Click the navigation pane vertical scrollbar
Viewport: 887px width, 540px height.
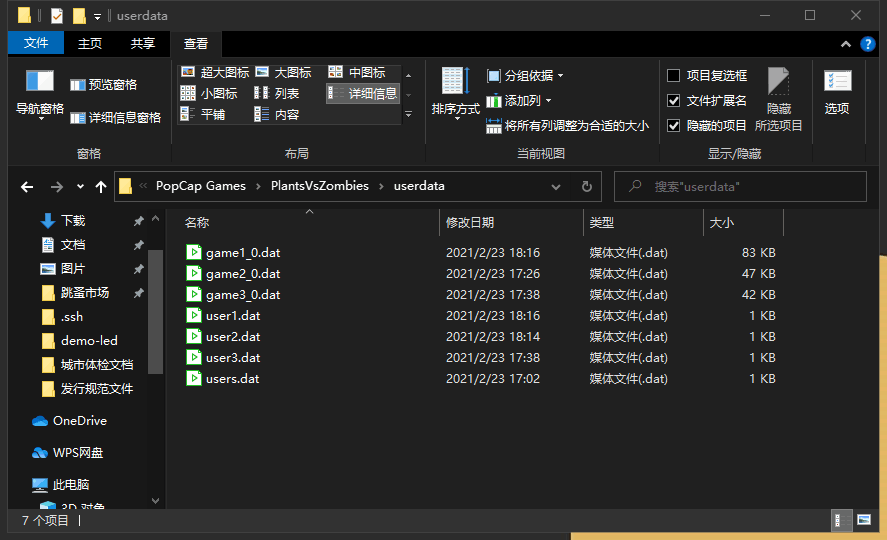[x=155, y=312]
